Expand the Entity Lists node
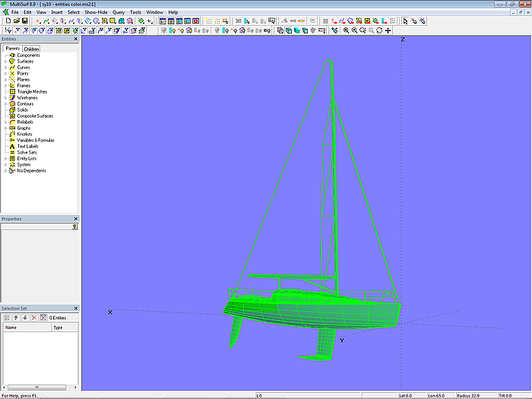The image size is (532, 399). pyautogui.click(x=5, y=159)
